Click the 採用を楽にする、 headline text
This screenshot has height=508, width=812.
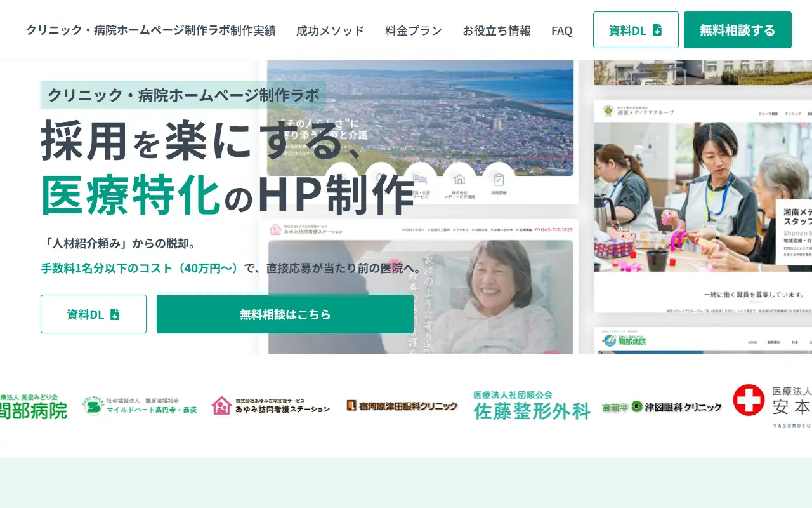203,141
